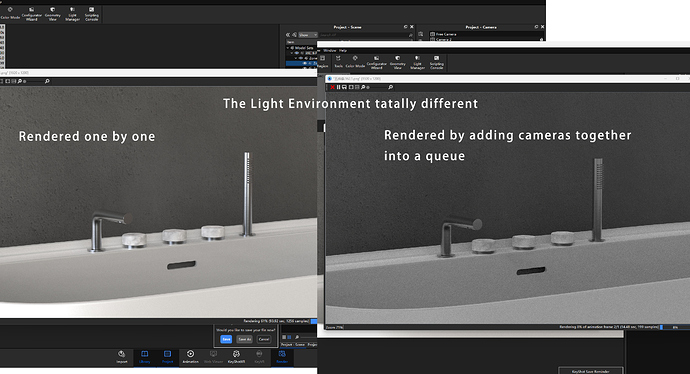Viewport: 690px width, 374px height.
Task: Toggle the Project panel
Action: click(167, 356)
